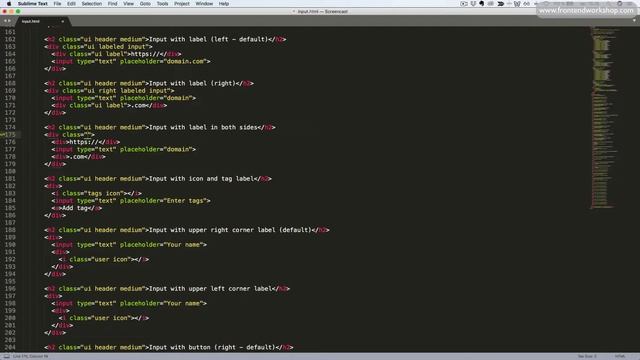The image size is (640, 360).
Task: Click heading text "Input with icon and tag label"
Action: pyautogui.click(x=201, y=179)
